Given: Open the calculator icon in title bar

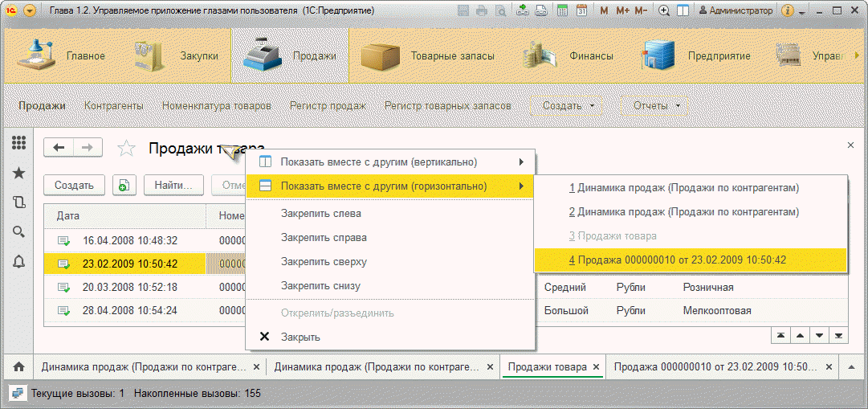Looking at the screenshot, I should pyautogui.click(x=563, y=10).
